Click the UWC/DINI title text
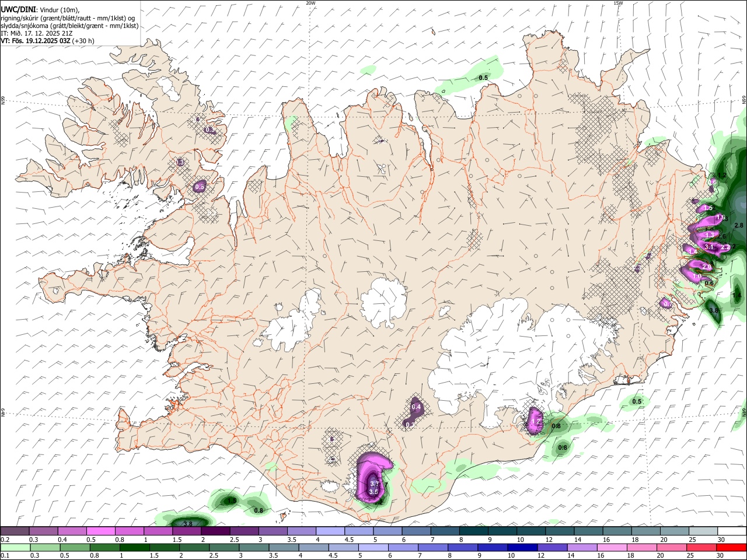The image size is (747, 560). click(19, 10)
